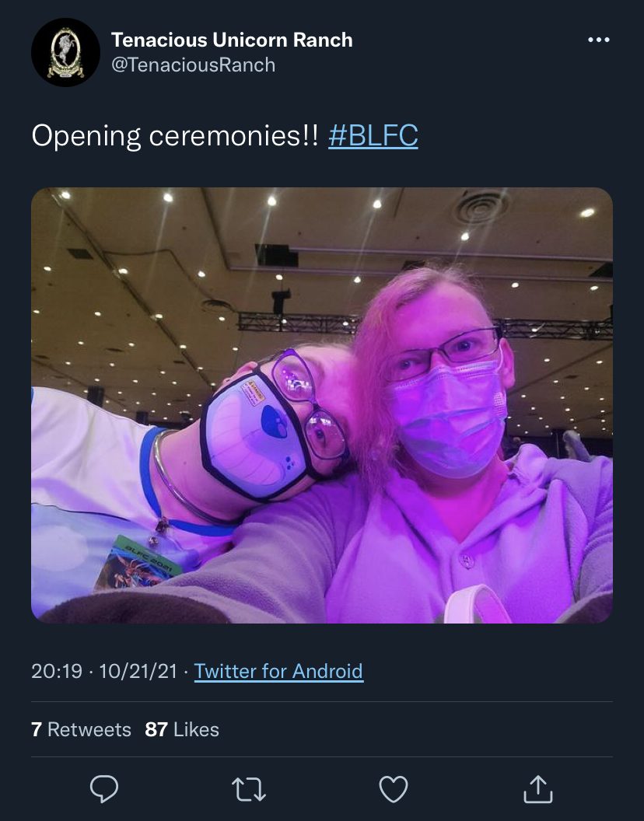
Task: Click the reply speech bubble icon
Action: 103,788
